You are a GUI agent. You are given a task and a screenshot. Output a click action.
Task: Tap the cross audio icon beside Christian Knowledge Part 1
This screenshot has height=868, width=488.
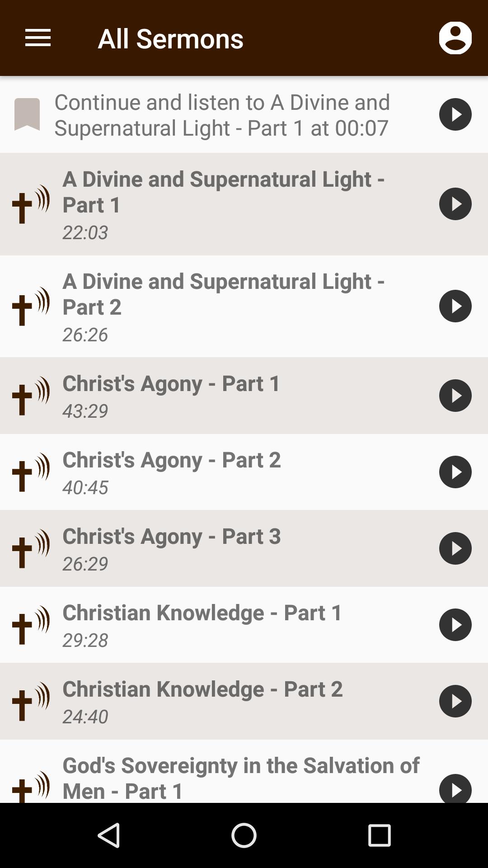[30, 625]
